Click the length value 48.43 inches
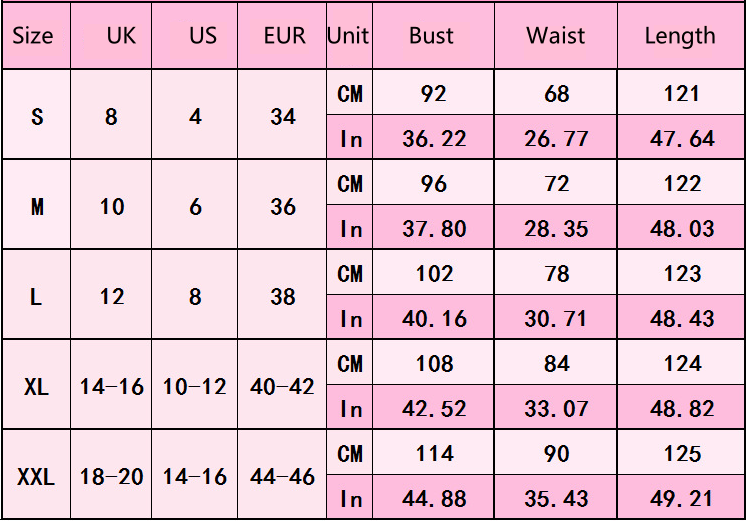 pos(682,319)
